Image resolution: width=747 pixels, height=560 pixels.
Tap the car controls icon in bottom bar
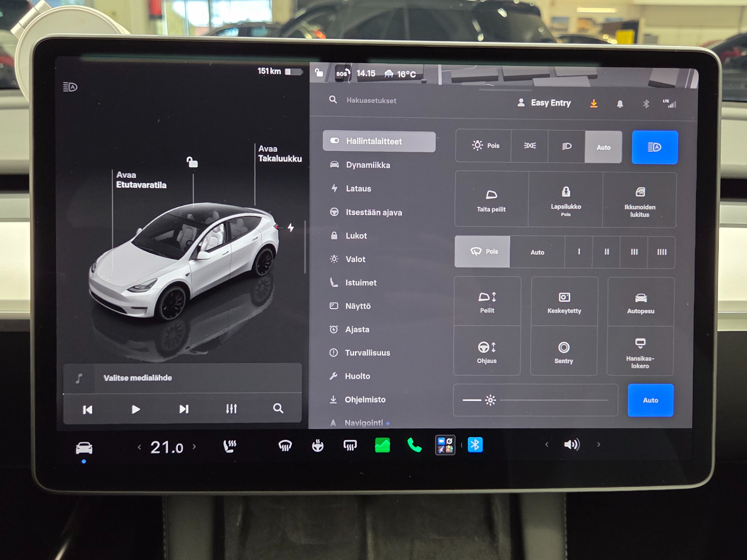(84, 448)
